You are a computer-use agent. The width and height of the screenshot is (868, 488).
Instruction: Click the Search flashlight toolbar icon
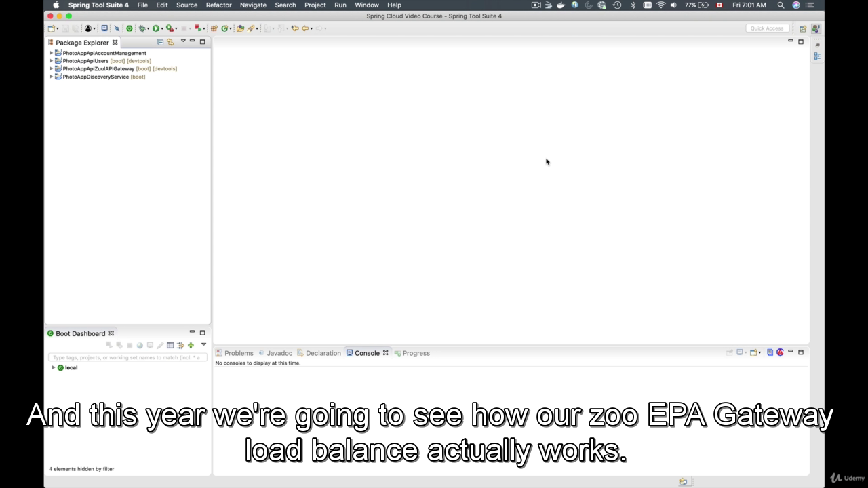point(251,28)
